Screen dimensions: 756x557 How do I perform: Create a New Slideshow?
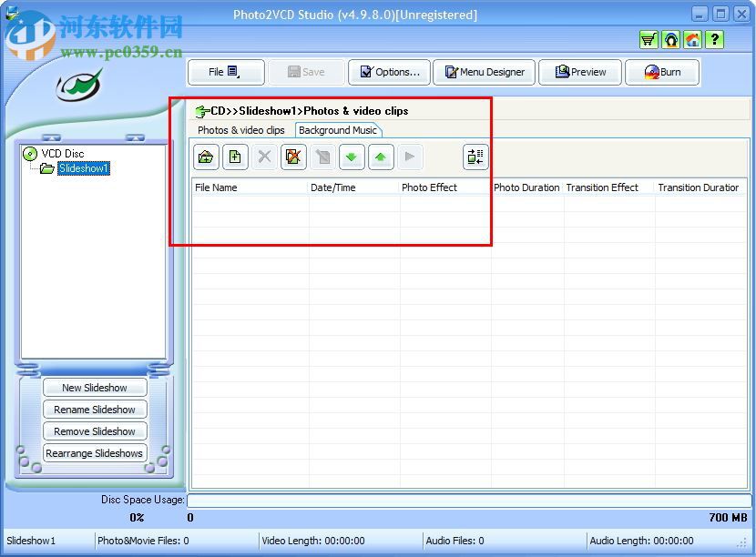(95, 387)
